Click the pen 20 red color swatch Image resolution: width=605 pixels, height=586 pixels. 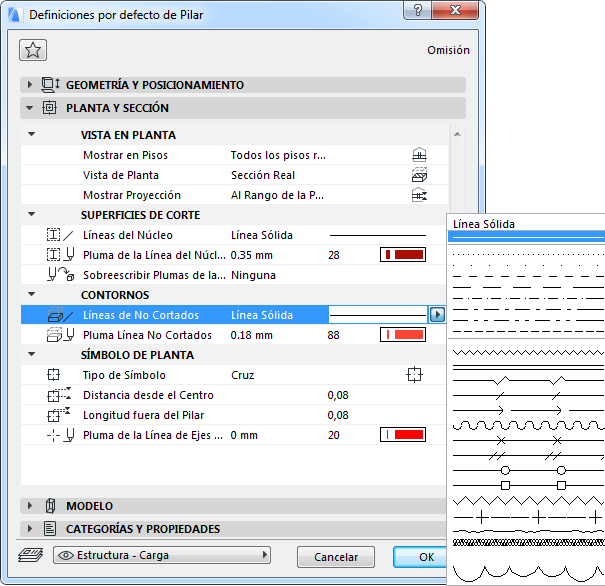[403, 435]
